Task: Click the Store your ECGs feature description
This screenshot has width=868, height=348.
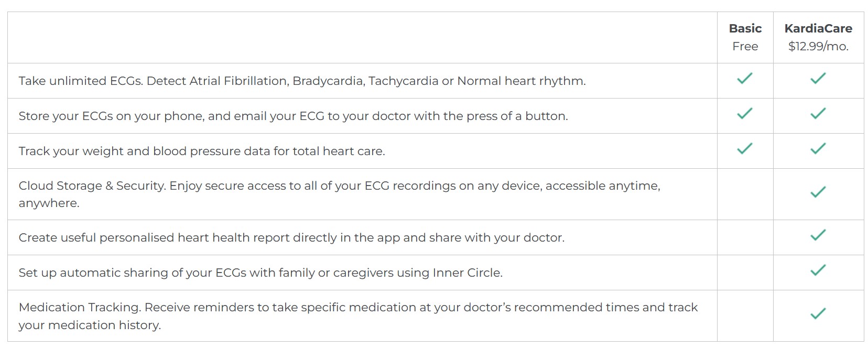Action: click(x=293, y=116)
